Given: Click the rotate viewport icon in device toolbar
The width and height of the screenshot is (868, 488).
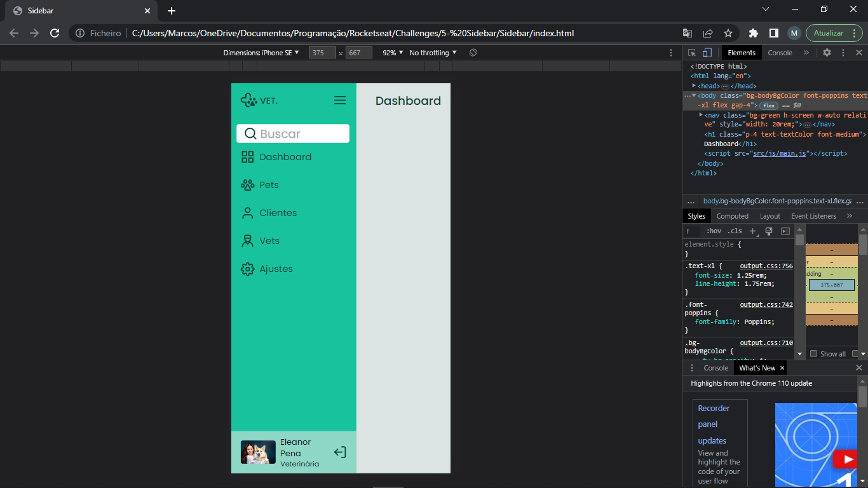Looking at the screenshot, I should point(471,53).
